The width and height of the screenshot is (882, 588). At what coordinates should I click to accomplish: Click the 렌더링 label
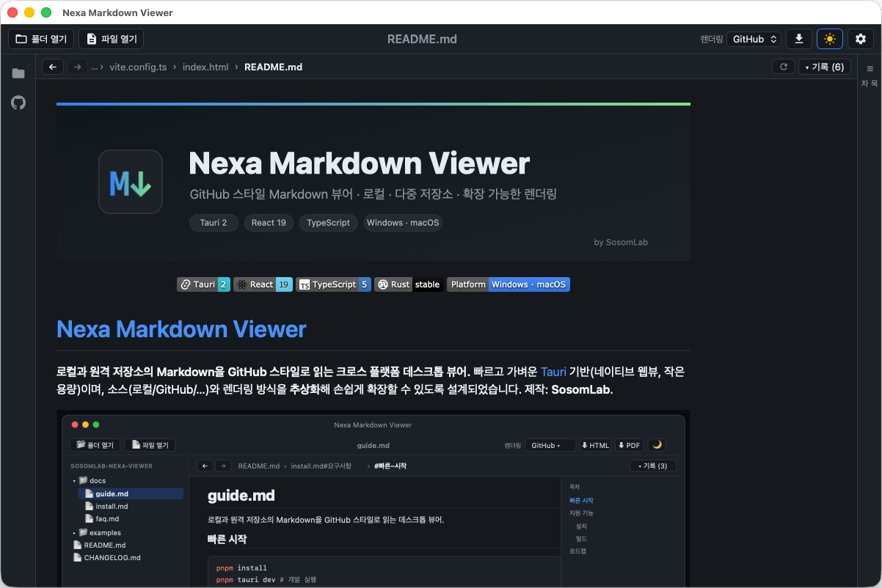pos(712,39)
